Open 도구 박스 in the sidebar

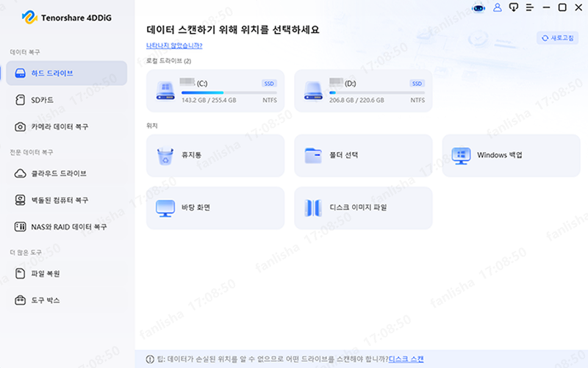pyautogui.click(x=66, y=300)
